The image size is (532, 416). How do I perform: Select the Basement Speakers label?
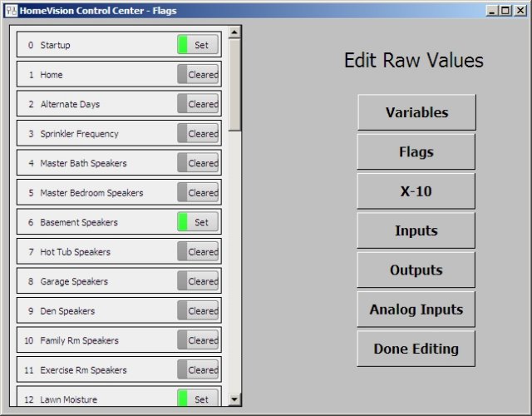pos(79,222)
